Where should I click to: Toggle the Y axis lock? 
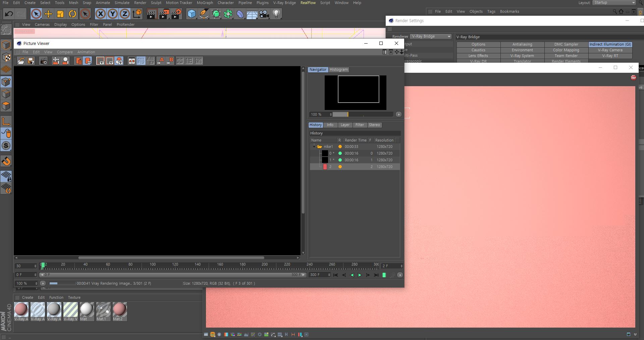113,14
